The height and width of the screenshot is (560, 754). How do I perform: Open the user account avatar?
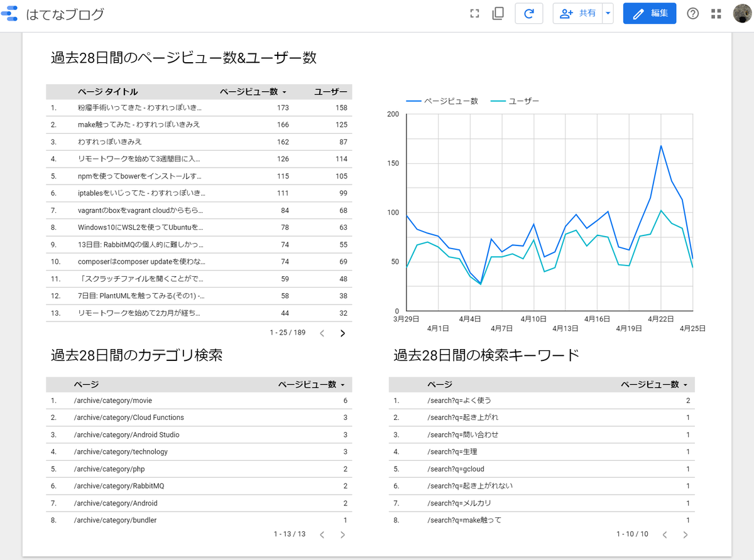coord(743,13)
